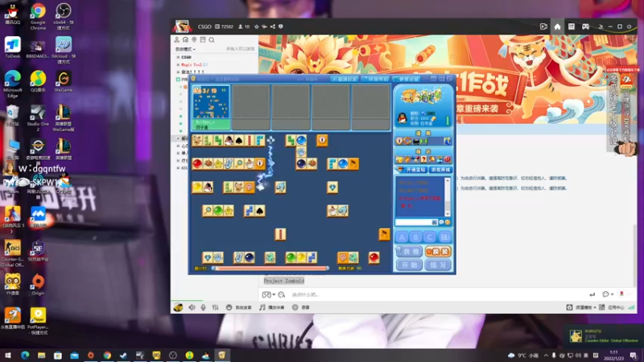
Task: Show hidden system tray icons chevron
Action: click(x=546, y=356)
